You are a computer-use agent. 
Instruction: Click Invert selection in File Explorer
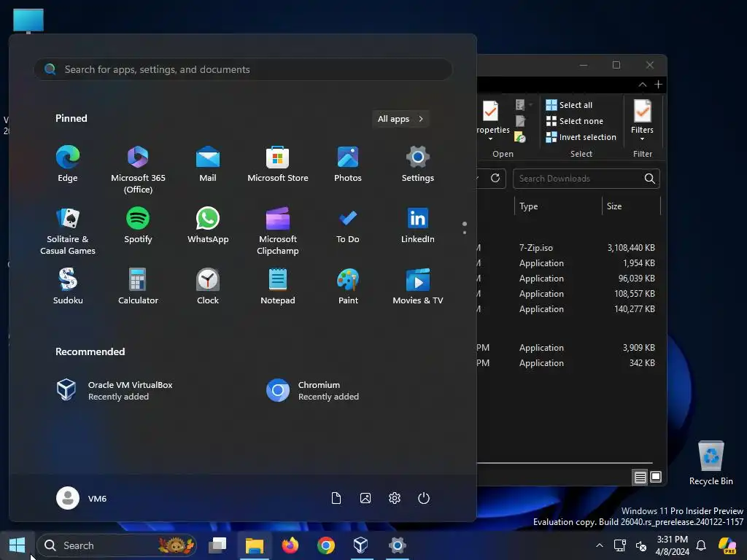coord(581,137)
